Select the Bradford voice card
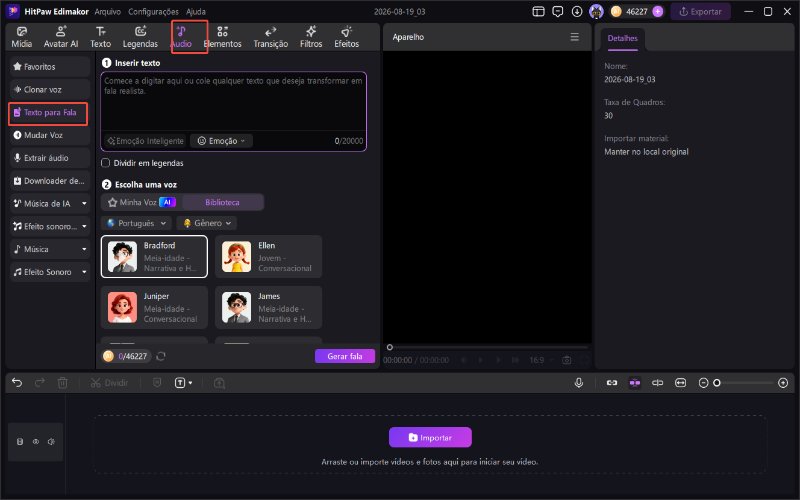 click(154, 257)
